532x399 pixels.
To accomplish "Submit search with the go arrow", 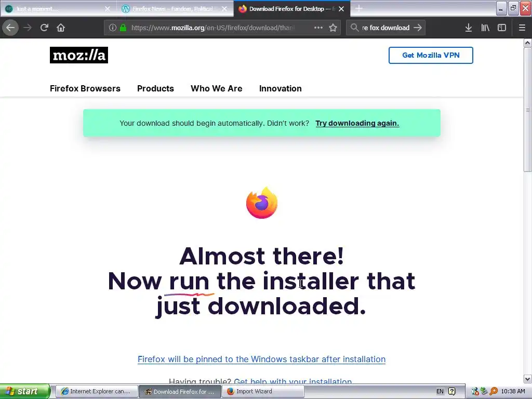I will tap(418, 28).
